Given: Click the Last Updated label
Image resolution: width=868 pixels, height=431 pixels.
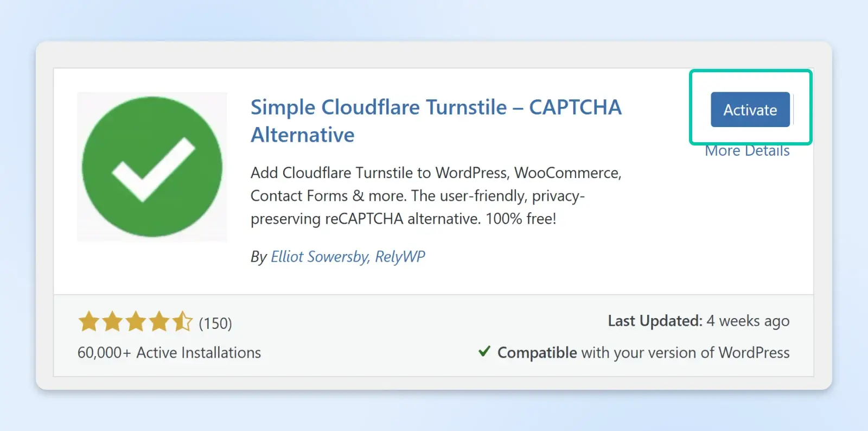Looking at the screenshot, I should pyautogui.click(x=655, y=321).
